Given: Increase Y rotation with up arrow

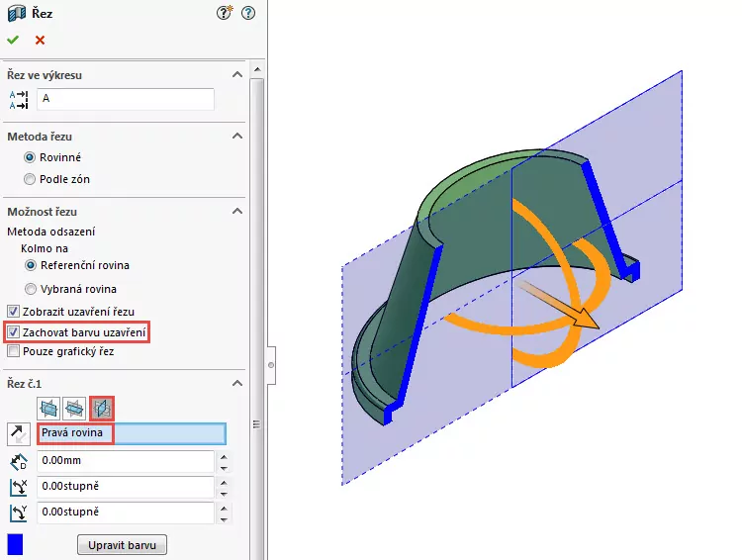Looking at the screenshot, I should [224, 509].
